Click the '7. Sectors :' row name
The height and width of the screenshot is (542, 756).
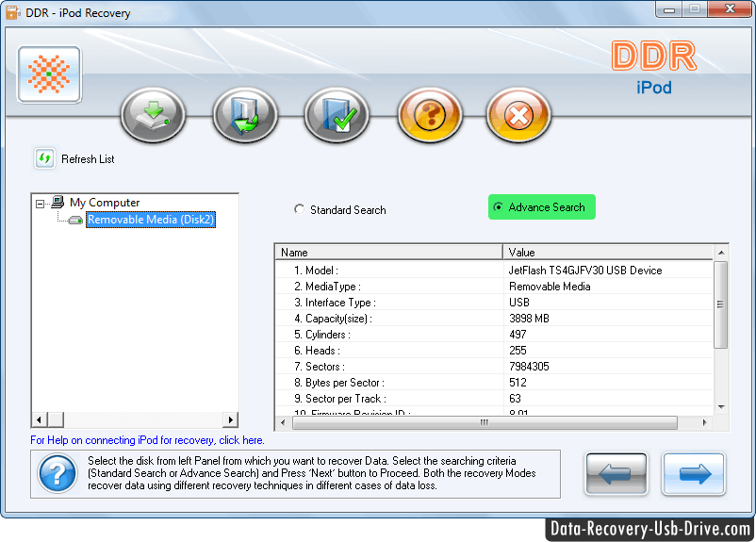click(320, 367)
